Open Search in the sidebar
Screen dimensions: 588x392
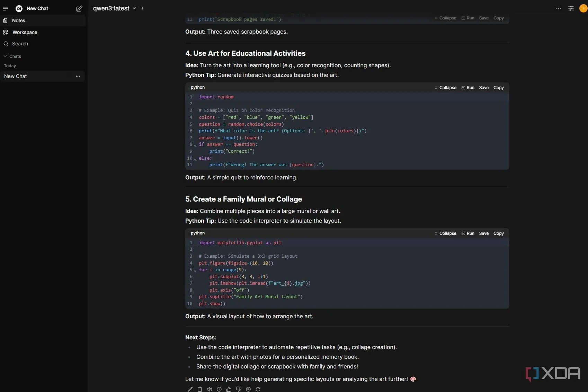pyautogui.click(x=43, y=44)
